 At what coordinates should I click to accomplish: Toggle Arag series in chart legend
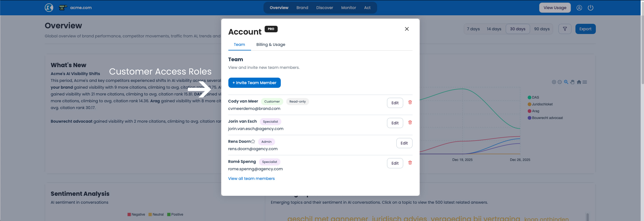(535, 111)
